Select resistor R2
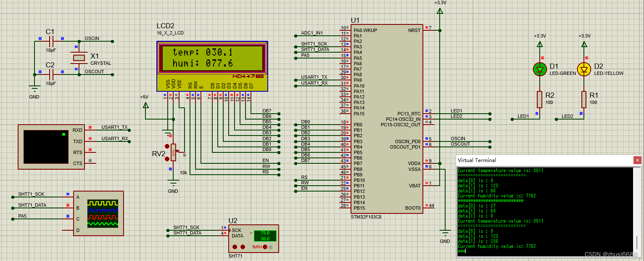This screenshot has height=261, width=644. [539, 100]
